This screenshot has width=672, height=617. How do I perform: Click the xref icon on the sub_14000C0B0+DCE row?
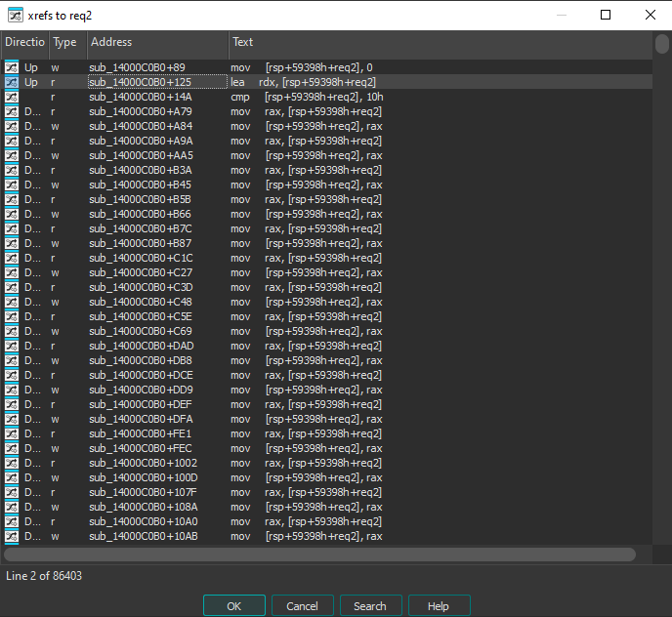coord(12,375)
